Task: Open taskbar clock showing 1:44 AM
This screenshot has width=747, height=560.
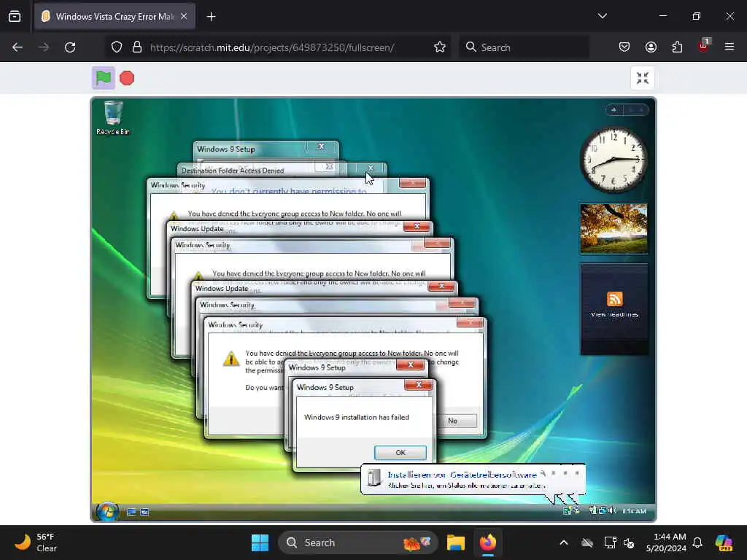Action: (666, 542)
